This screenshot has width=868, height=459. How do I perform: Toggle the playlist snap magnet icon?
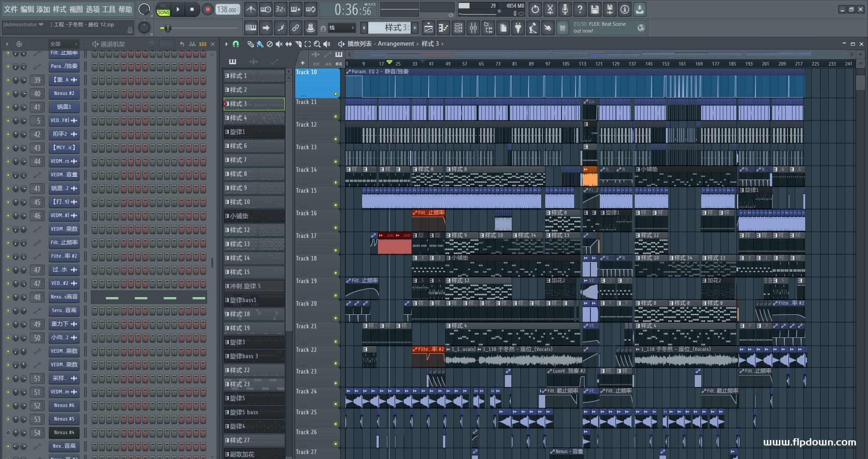236,44
